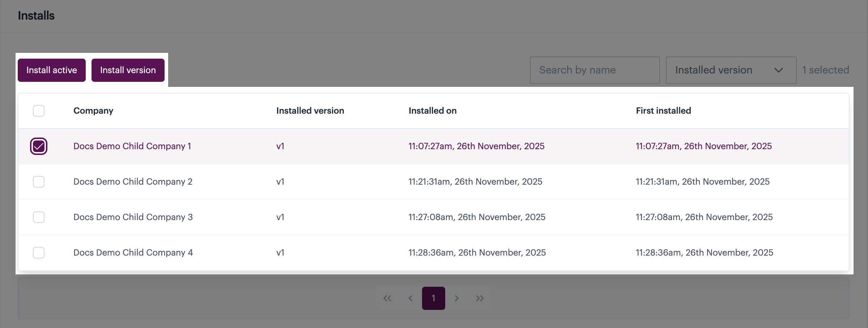Go to previous page arrow
The image size is (868, 328).
410,298
